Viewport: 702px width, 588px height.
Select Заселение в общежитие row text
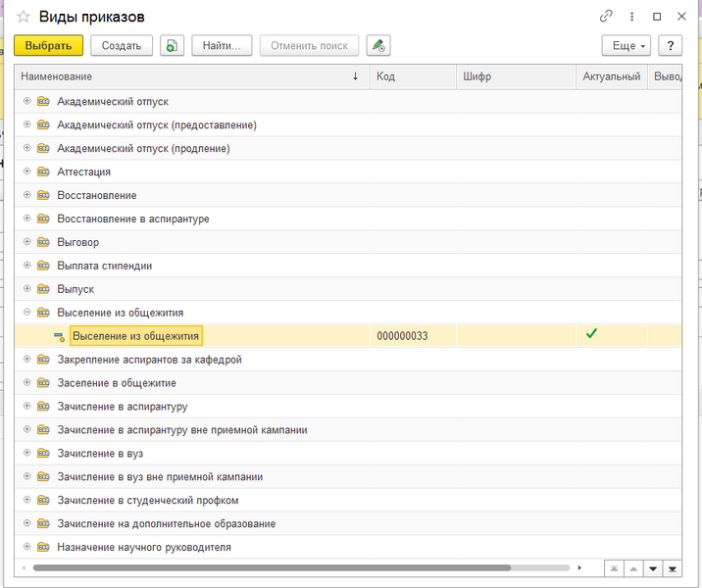point(117,383)
